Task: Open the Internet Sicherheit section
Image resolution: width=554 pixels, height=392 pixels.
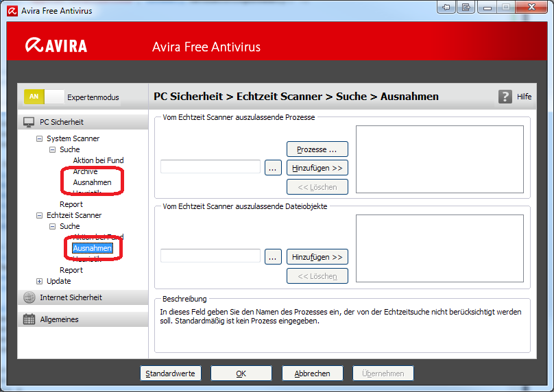Action: tap(83, 297)
